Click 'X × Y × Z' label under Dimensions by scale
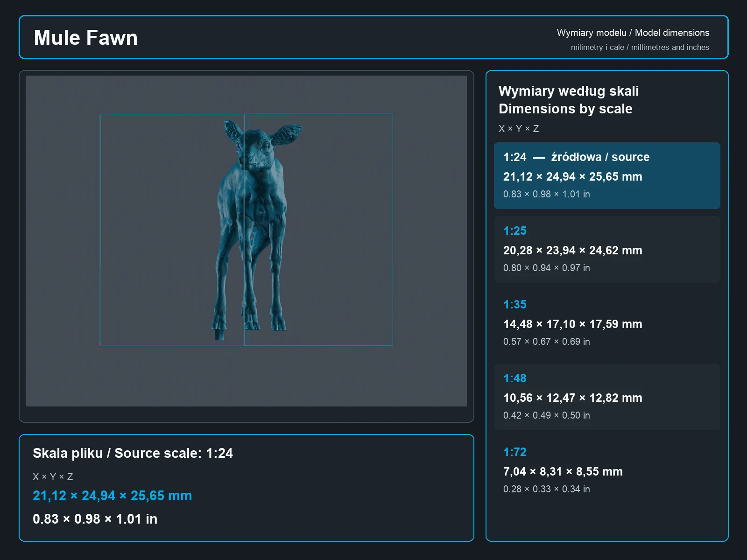 pos(519,129)
